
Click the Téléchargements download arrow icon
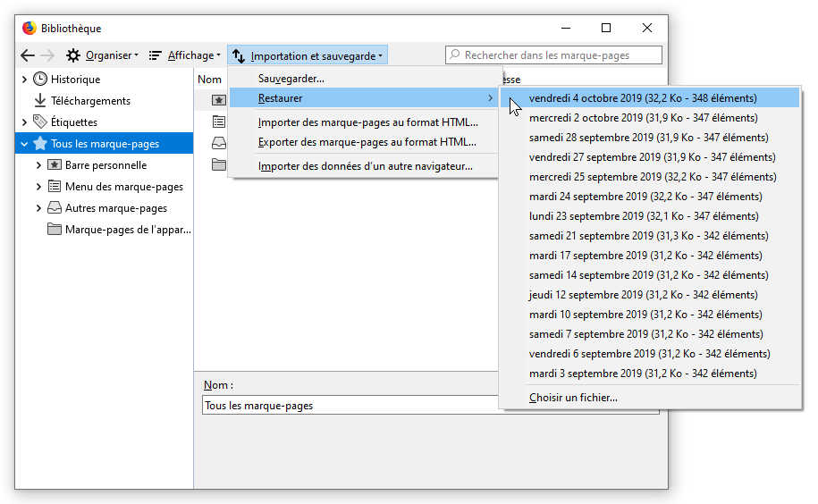click(40, 100)
